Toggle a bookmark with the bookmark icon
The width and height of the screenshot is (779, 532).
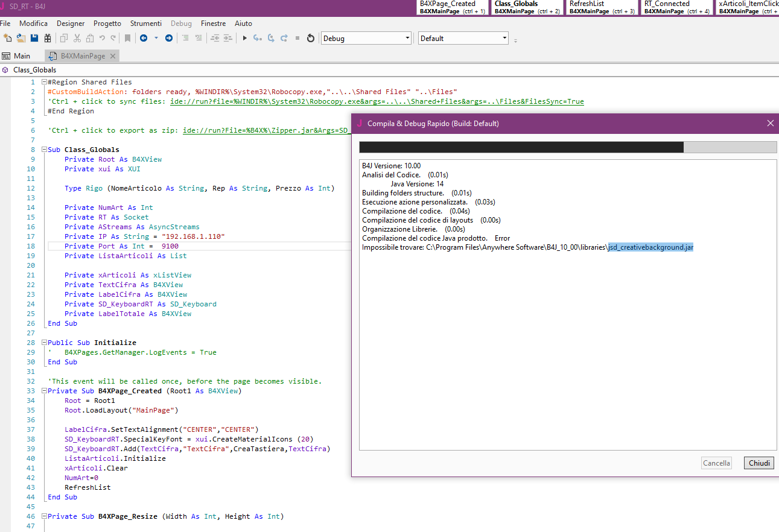coord(127,38)
